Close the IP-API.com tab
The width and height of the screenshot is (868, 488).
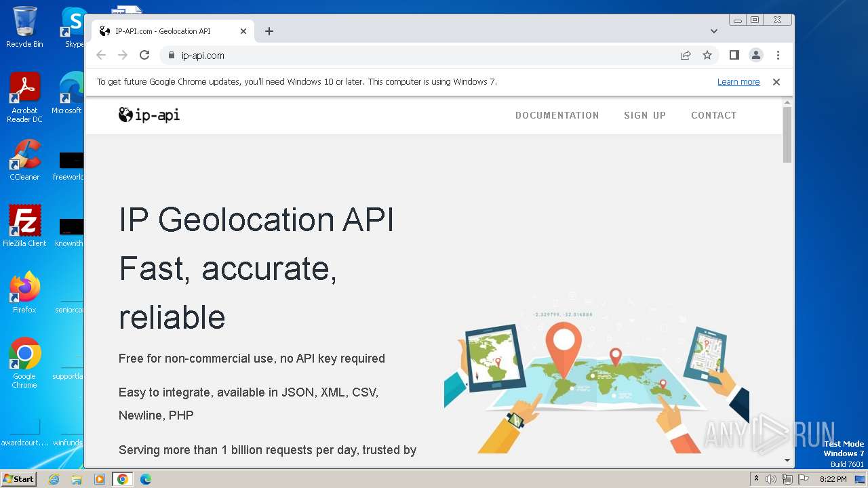(x=243, y=31)
